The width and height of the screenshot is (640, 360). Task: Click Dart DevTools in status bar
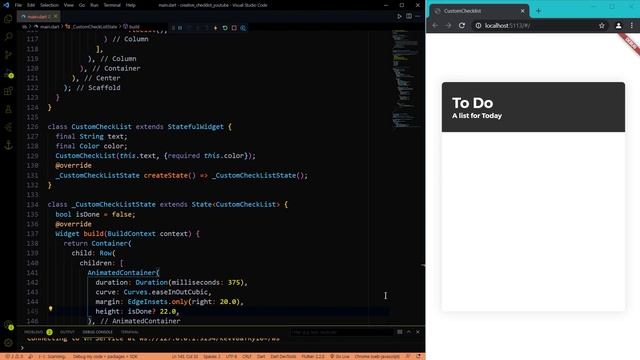coord(283,356)
